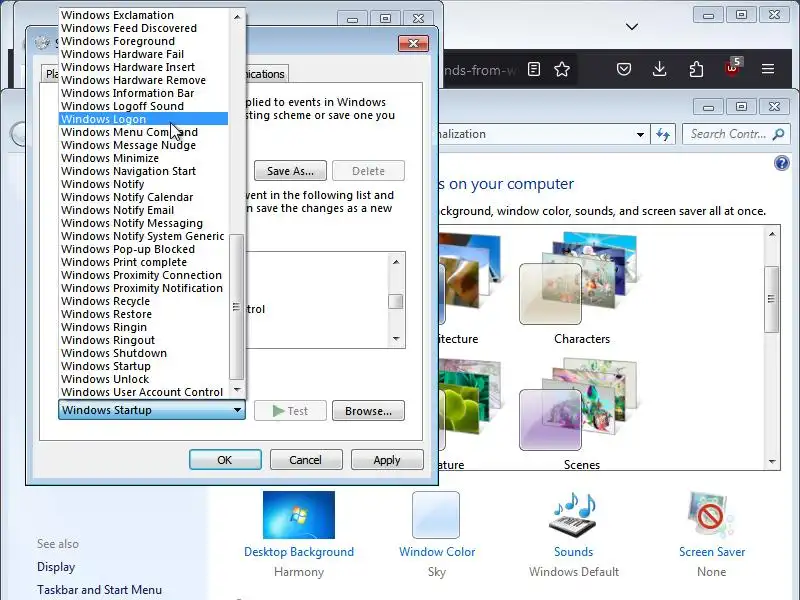
Task: Open Firefox downloads arrow icon
Action: click(x=659, y=69)
